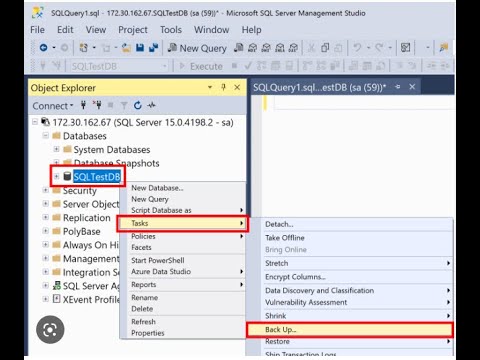Click the Filter funnel icon in Object Explorer
This screenshot has width=480, height=360.
coord(124,106)
